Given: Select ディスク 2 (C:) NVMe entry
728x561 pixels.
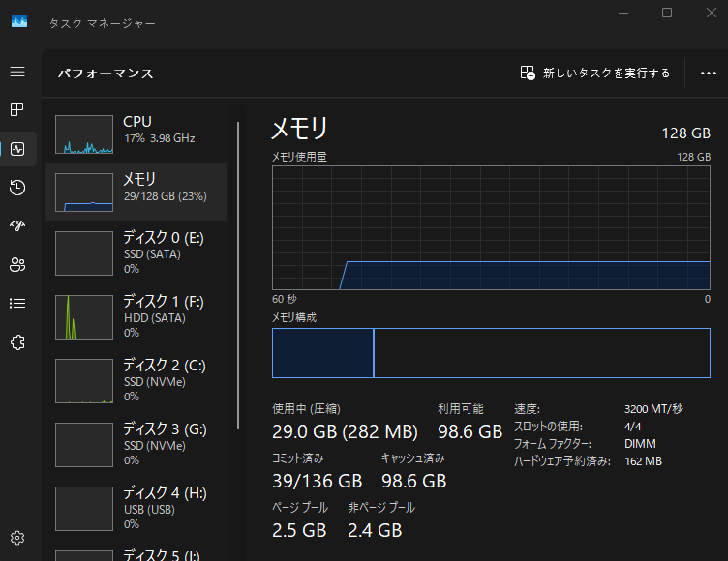Looking at the screenshot, I should pos(136,380).
